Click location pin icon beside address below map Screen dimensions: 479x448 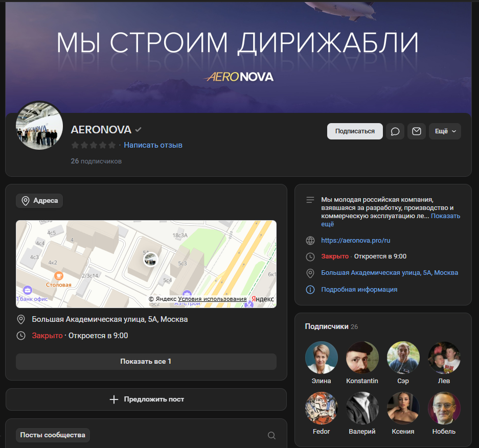21,319
